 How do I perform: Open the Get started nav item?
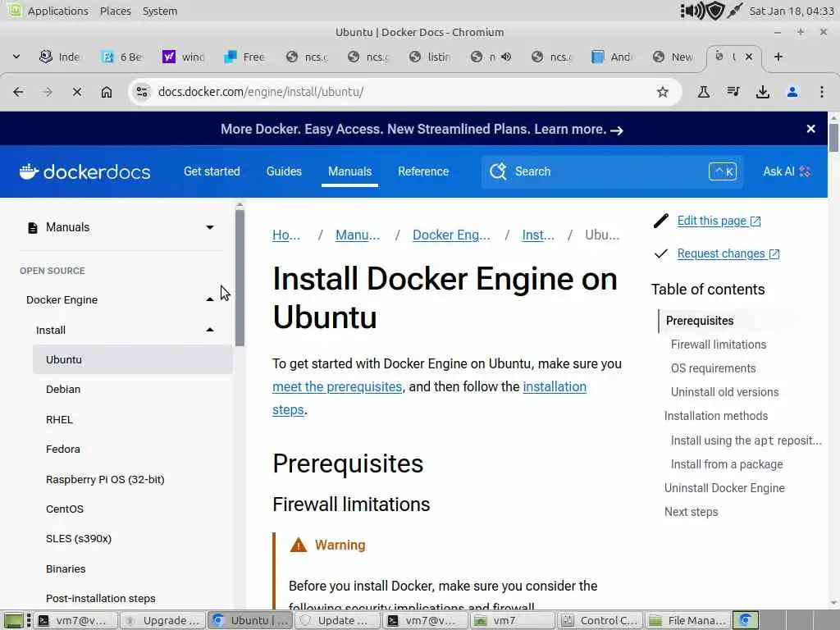[212, 171]
